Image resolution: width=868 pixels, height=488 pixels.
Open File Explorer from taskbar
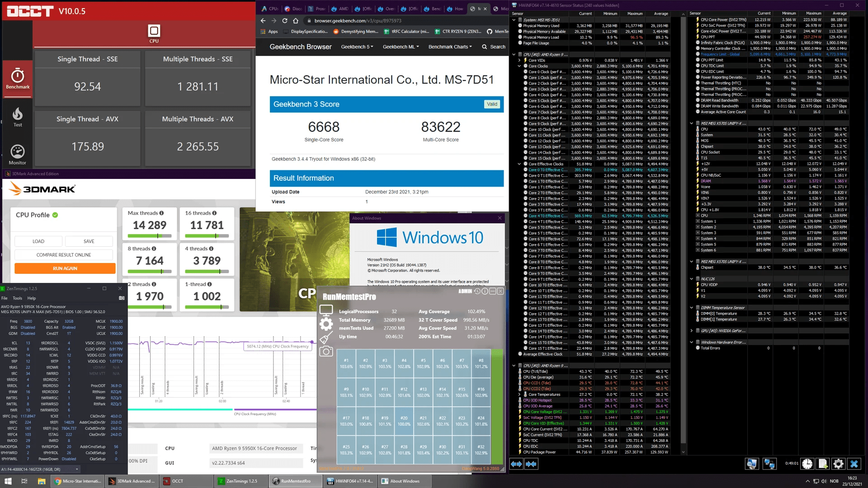(41, 481)
